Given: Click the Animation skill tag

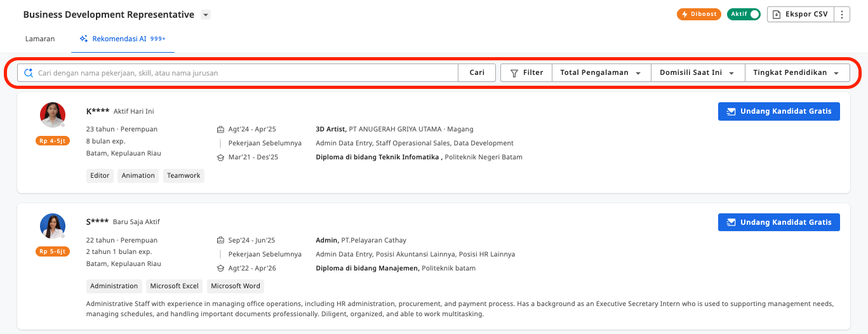Looking at the screenshot, I should click(x=138, y=176).
